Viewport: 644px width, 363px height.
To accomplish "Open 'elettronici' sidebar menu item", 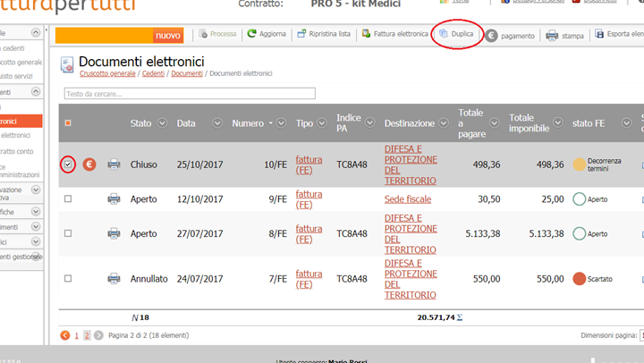I will click(15, 135).
